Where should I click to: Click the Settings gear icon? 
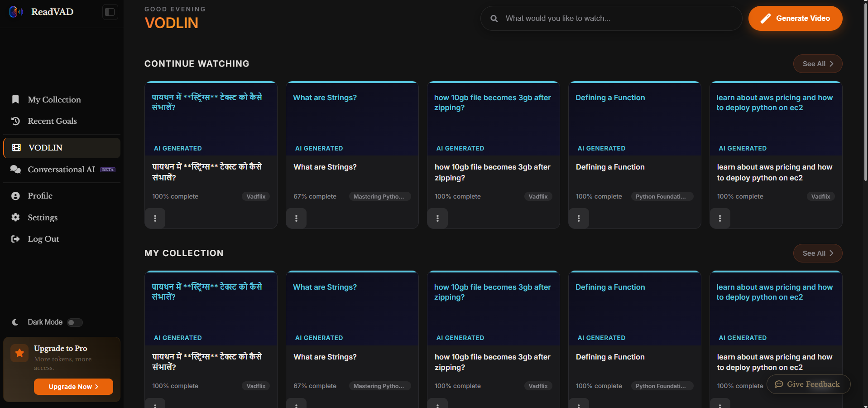tap(15, 217)
